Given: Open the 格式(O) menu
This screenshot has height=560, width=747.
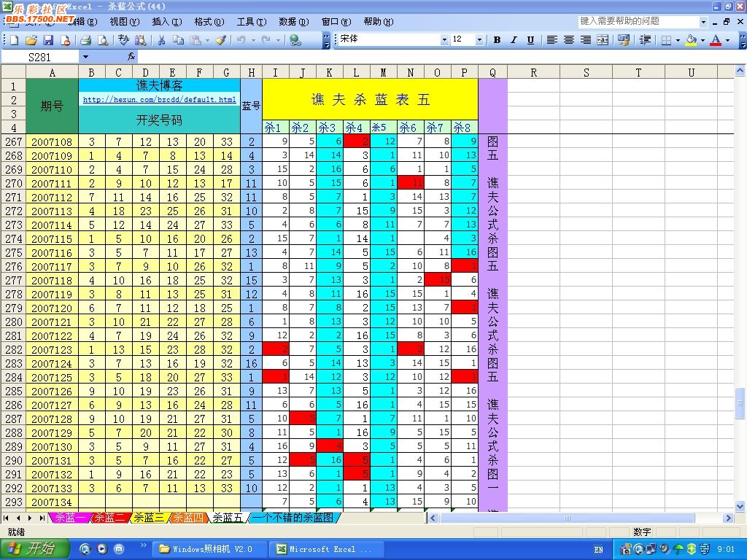Looking at the screenshot, I should coord(209,21).
